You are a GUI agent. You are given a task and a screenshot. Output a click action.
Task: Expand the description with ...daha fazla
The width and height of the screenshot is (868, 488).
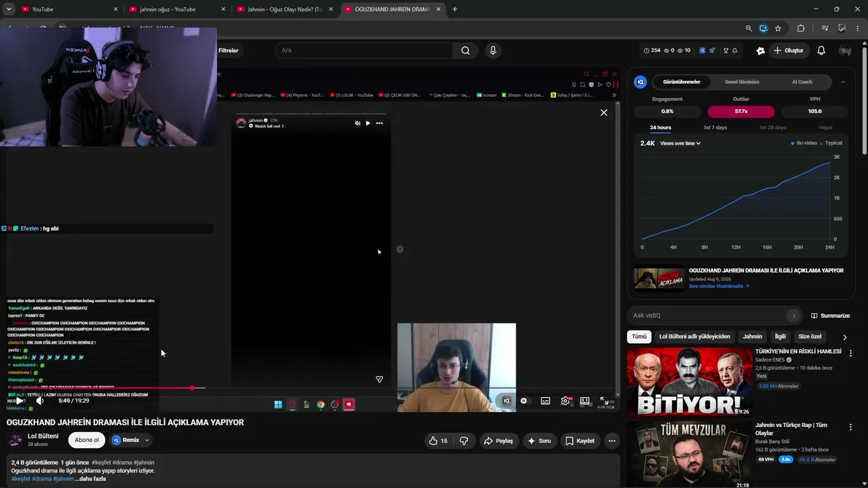[x=90, y=479]
